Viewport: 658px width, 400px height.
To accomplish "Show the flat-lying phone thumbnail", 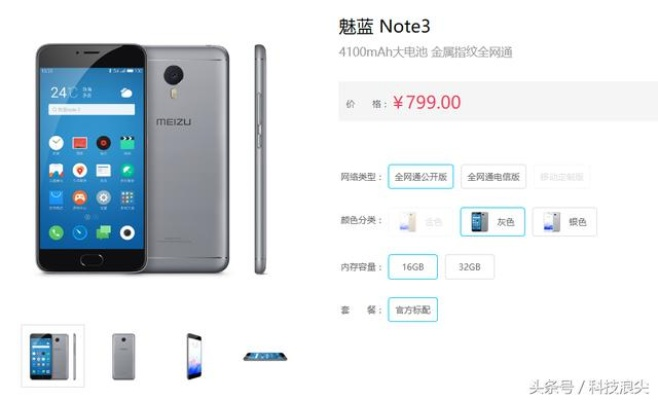I will [x=265, y=356].
